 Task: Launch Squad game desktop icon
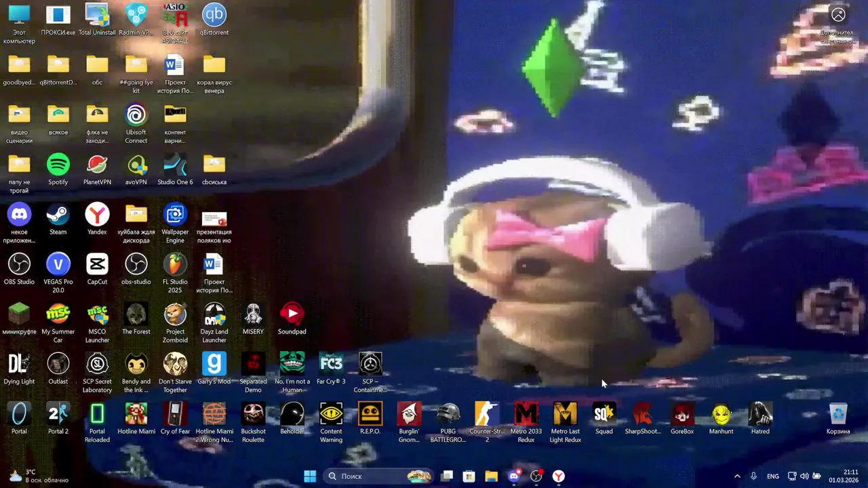click(x=604, y=419)
